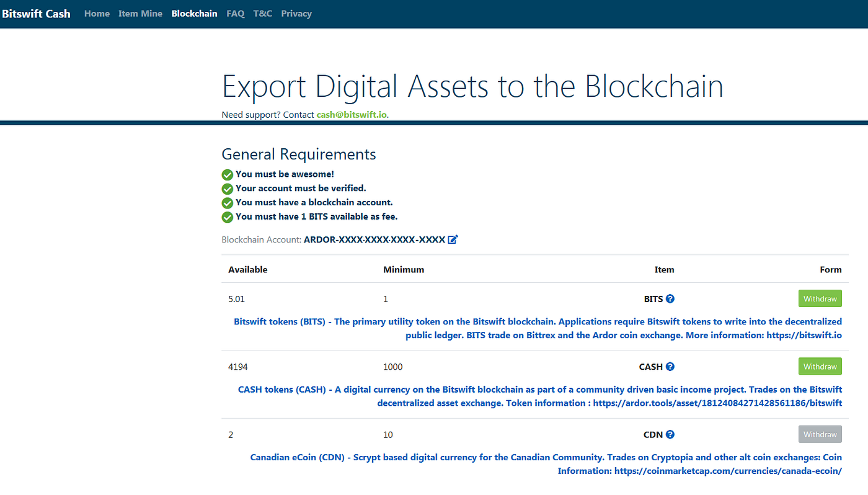This screenshot has width=868, height=495.
Task: Click the CASH item label
Action: point(651,367)
